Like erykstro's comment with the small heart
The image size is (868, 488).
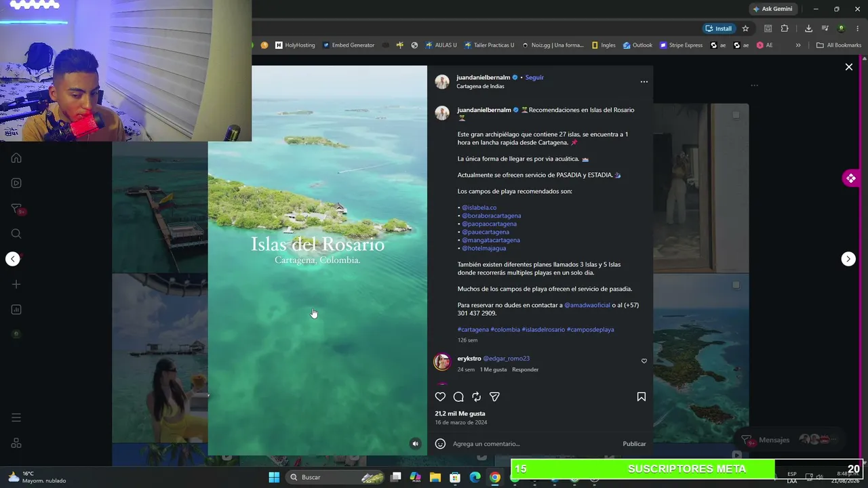[644, 361]
